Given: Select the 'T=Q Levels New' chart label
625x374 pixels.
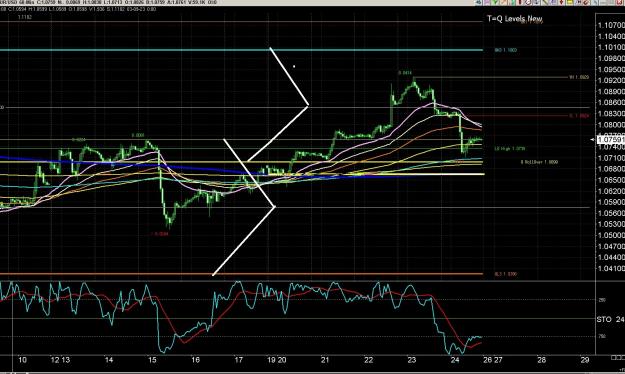Looking at the screenshot, I should coord(515,18).
